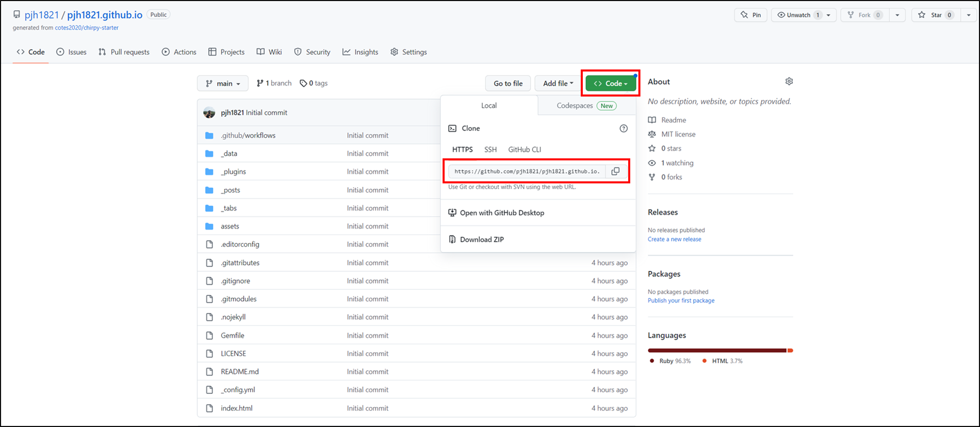This screenshot has height=427, width=980.
Task: Click Download ZIP
Action: (x=482, y=239)
